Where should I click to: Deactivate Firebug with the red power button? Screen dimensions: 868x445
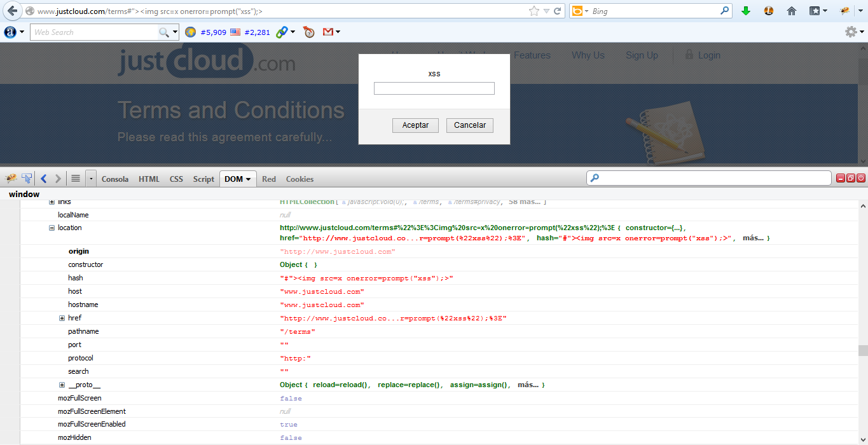[861, 179]
